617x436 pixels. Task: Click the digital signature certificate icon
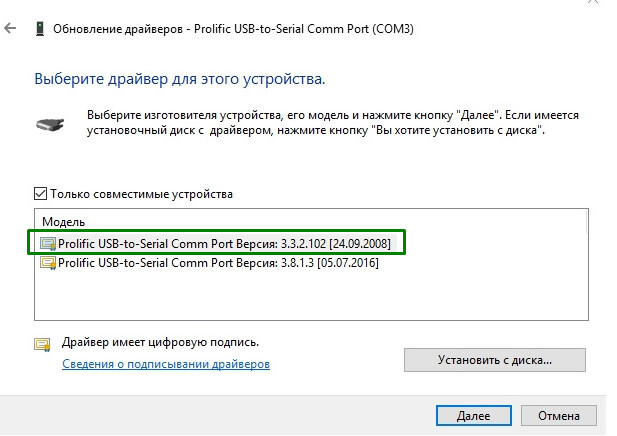tap(43, 346)
